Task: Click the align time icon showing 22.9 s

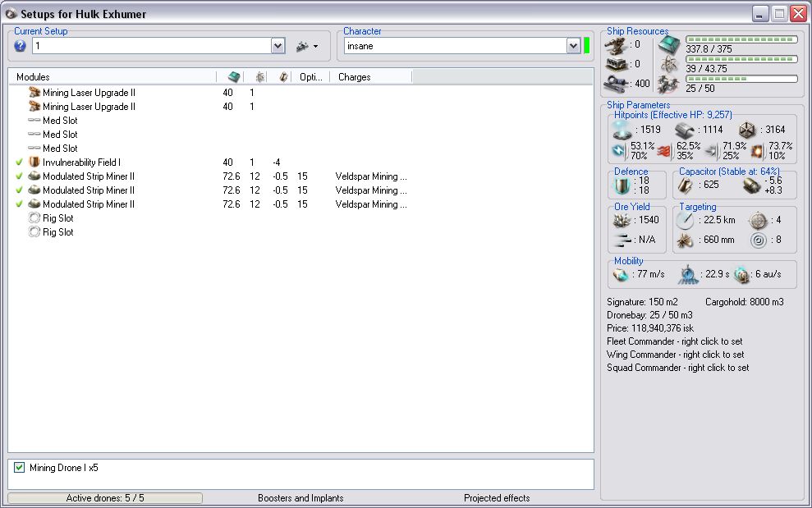Action: coord(688,274)
